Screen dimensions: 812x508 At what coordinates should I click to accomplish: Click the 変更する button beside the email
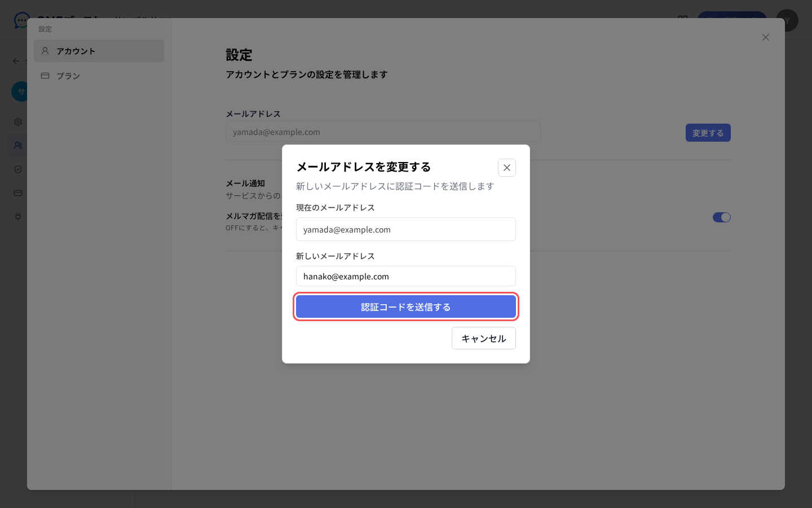pyautogui.click(x=708, y=133)
